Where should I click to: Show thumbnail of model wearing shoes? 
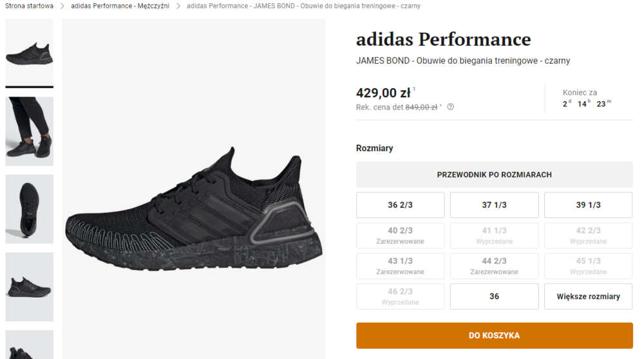coord(30,131)
